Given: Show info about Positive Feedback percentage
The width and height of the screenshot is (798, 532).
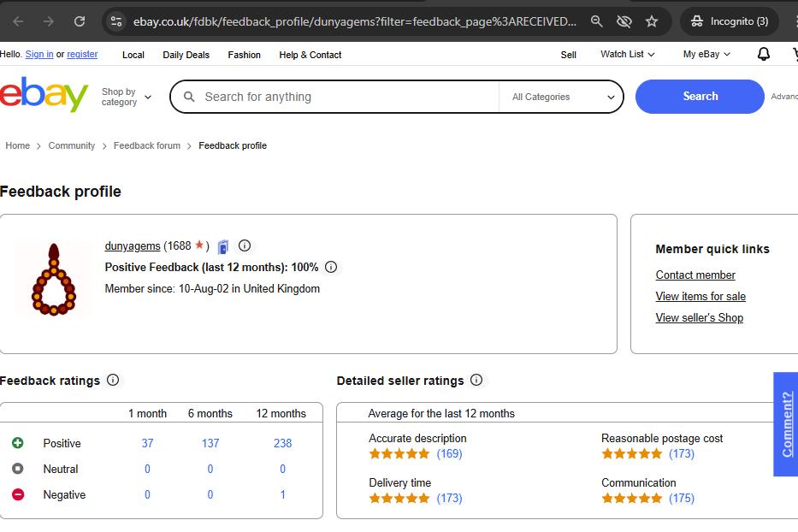Looking at the screenshot, I should tap(331, 267).
